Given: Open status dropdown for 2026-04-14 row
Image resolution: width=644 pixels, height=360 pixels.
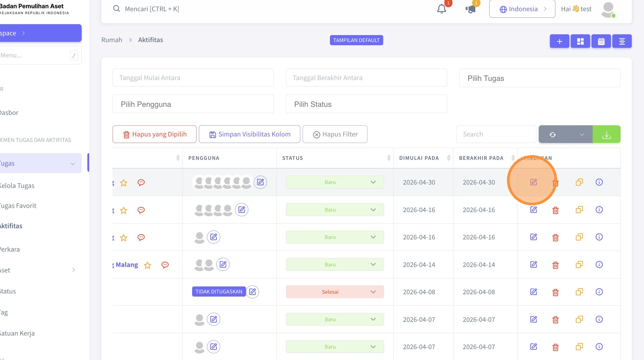Looking at the screenshot, I should [x=335, y=265].
